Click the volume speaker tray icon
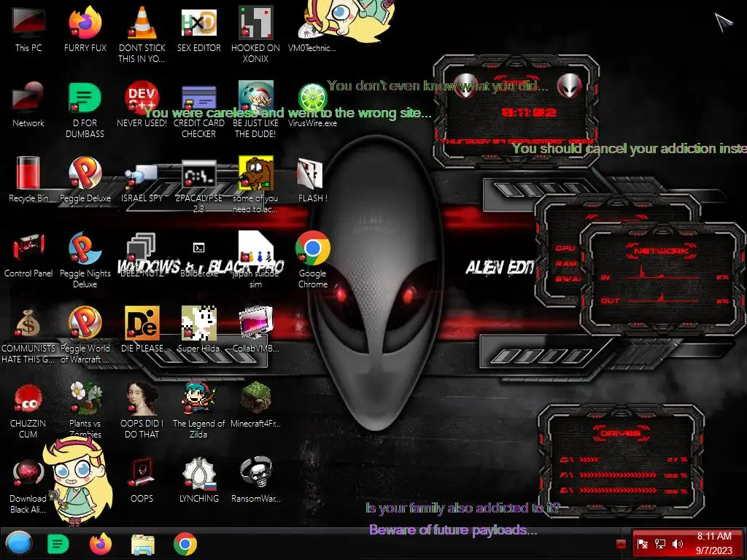The height and width of the screenshot is (560, 747). 677,544
